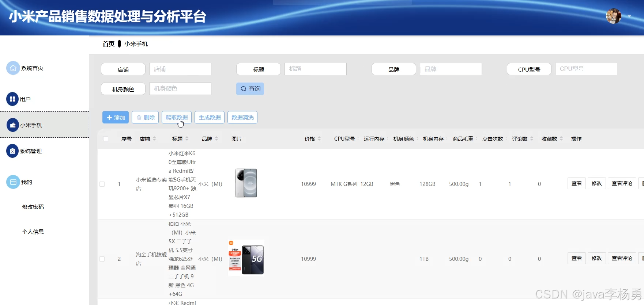Screen dimensions: 644x305
Task: Sort the table by 店铺 column
Action: pyautogui.click(x=154, y=139)
